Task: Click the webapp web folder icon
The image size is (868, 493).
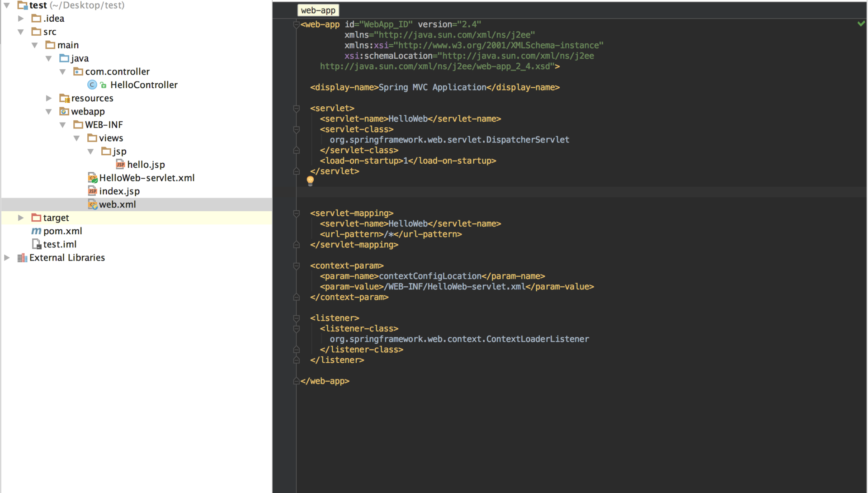Action: click(x=64, y=111)
